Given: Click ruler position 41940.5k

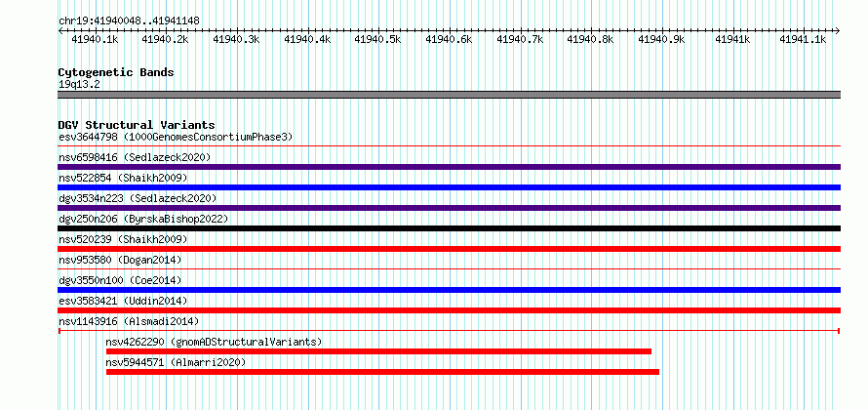Looking at the screenshot, I should pos(378,39).
